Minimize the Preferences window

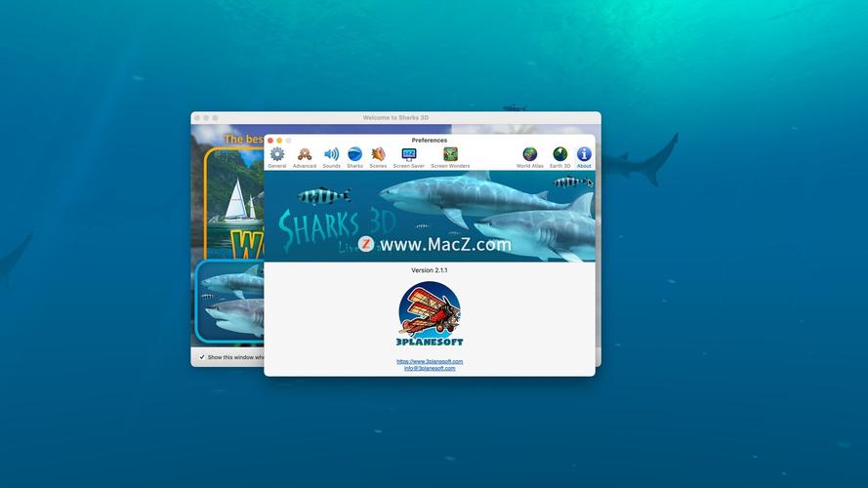pyautogui.click(x=279, y=141)
